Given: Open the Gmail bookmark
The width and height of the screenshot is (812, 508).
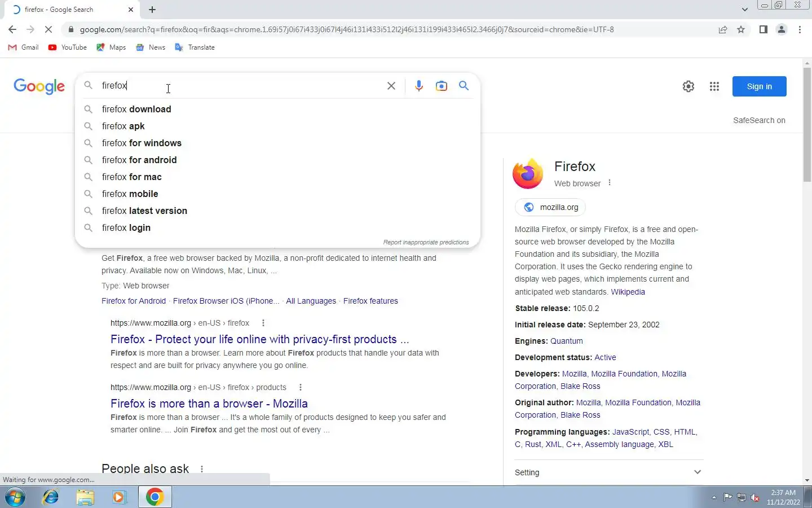Looking at the screenshot, I should [23, 47].
